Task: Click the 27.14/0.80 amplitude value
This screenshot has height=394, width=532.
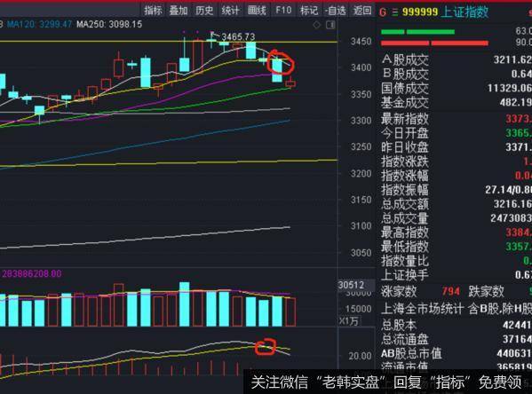Action: tap(508, 190)
